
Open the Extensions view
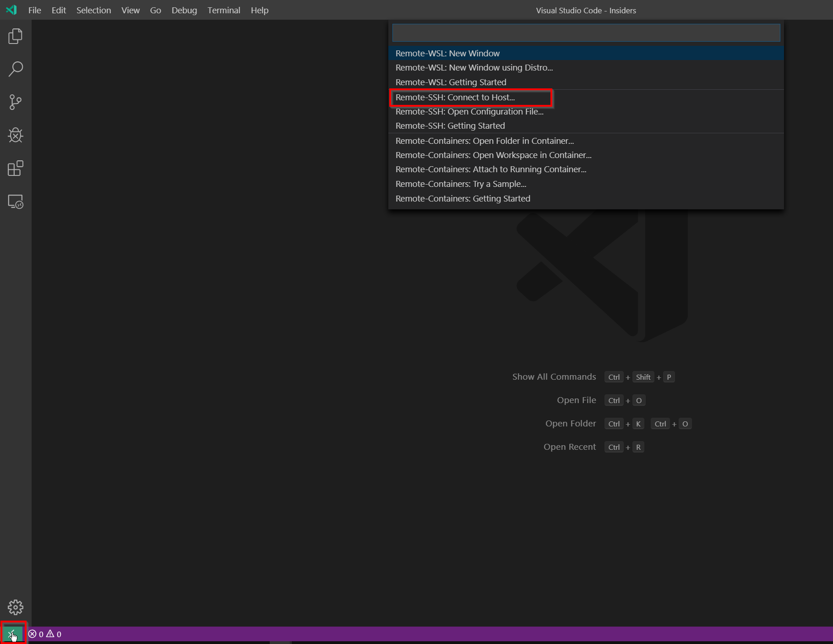click(15, 168)
